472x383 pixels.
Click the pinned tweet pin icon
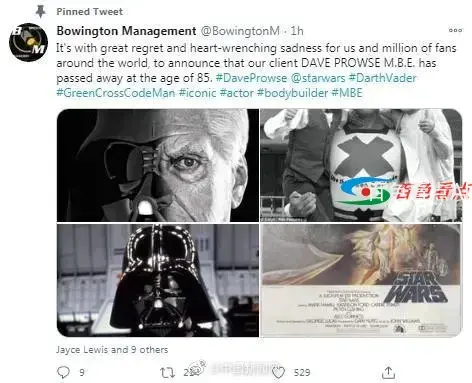coord(40,11)
